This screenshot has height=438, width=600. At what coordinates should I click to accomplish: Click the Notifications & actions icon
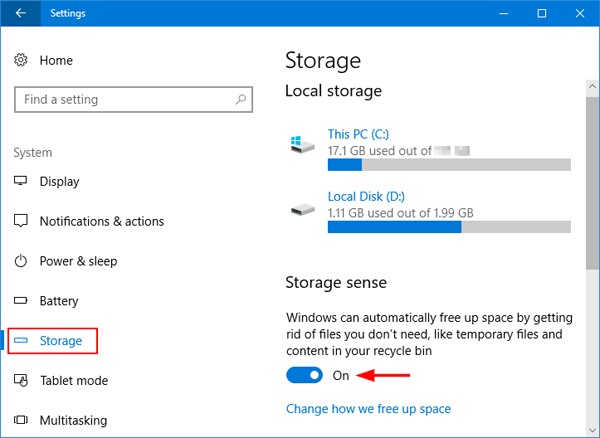[21, 221]
